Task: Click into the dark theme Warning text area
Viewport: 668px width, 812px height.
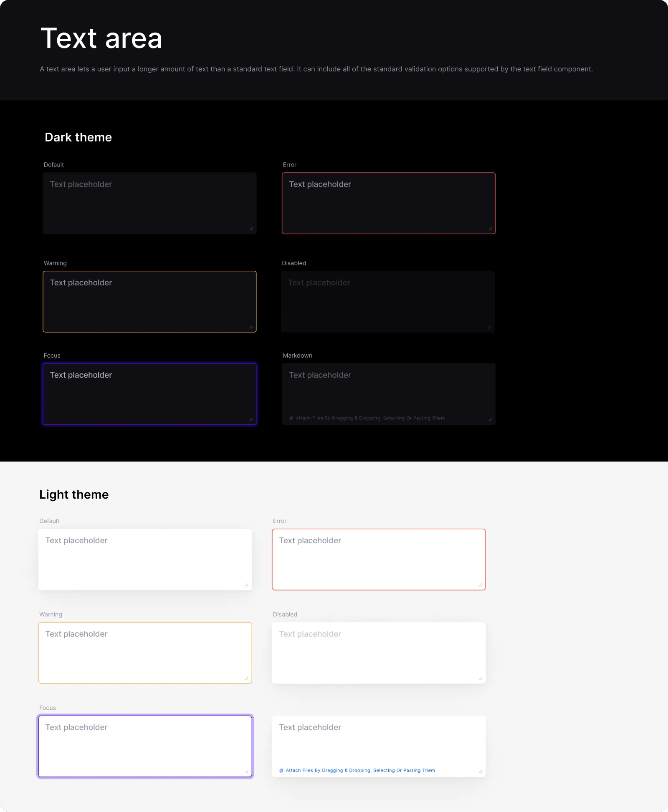Action: 149,302
